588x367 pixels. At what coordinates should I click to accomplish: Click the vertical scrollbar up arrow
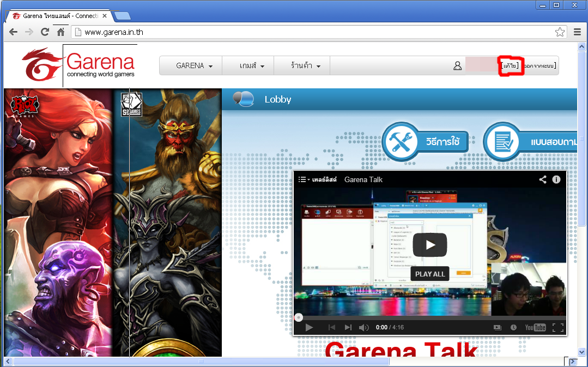581,47
